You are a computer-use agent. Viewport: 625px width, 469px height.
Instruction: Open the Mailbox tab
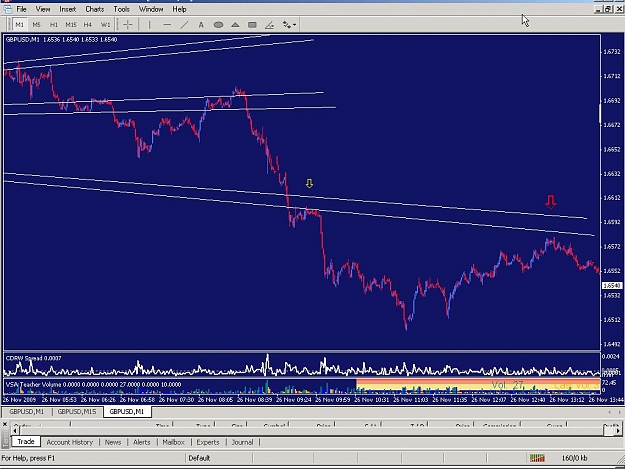click(x=173, y=442)
